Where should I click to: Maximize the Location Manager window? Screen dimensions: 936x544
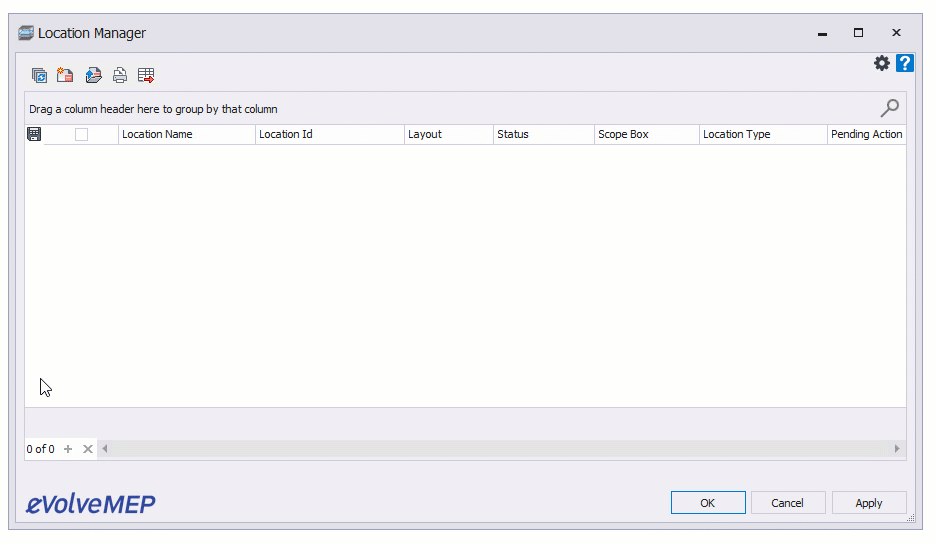point(858,33)
